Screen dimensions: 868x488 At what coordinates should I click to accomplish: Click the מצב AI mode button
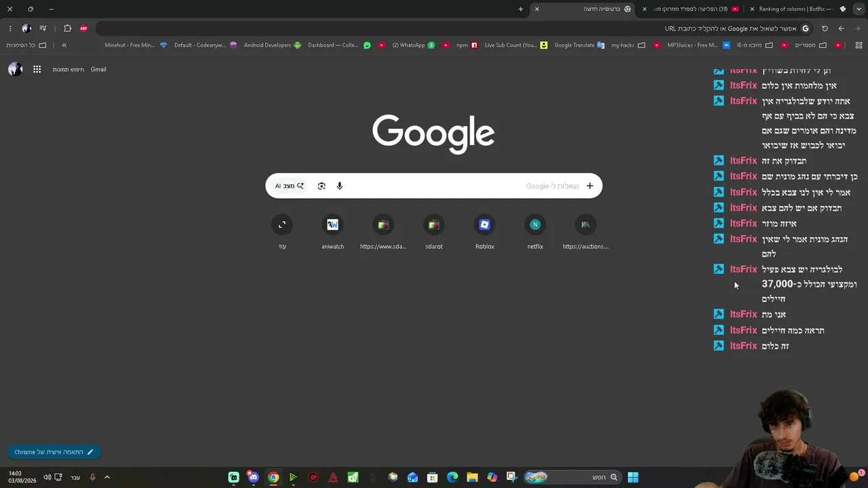[290, 186]
